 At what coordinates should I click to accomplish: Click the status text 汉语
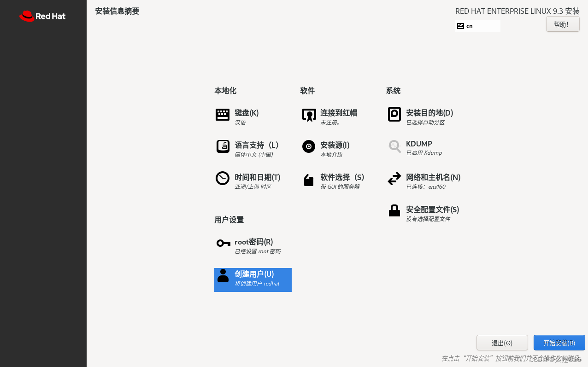pos(240,122)
